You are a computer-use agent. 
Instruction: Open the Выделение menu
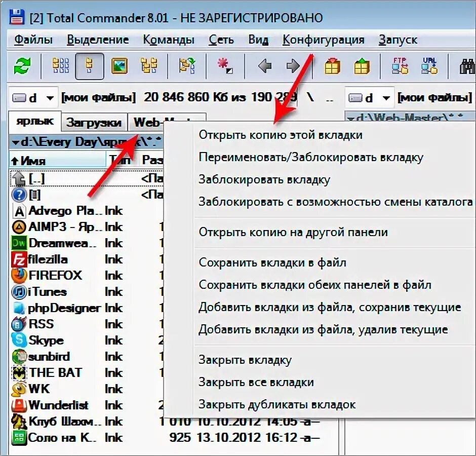click(x=98, y=40)
